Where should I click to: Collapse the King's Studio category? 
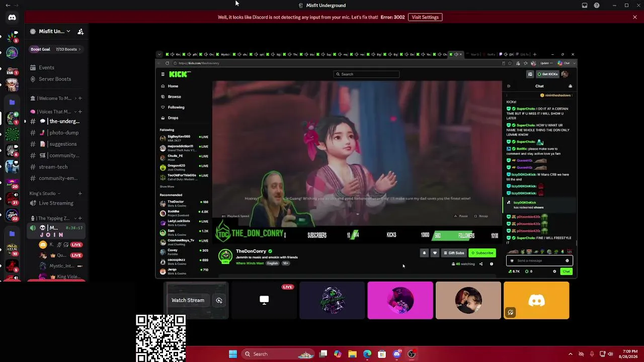tap(45, 194)
